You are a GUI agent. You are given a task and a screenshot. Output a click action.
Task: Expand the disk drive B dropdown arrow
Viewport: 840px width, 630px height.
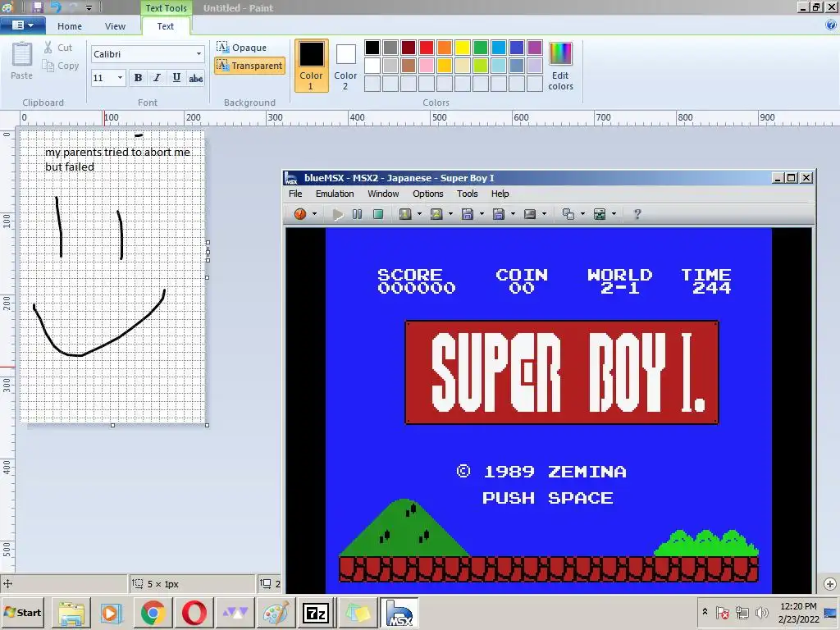513,214
